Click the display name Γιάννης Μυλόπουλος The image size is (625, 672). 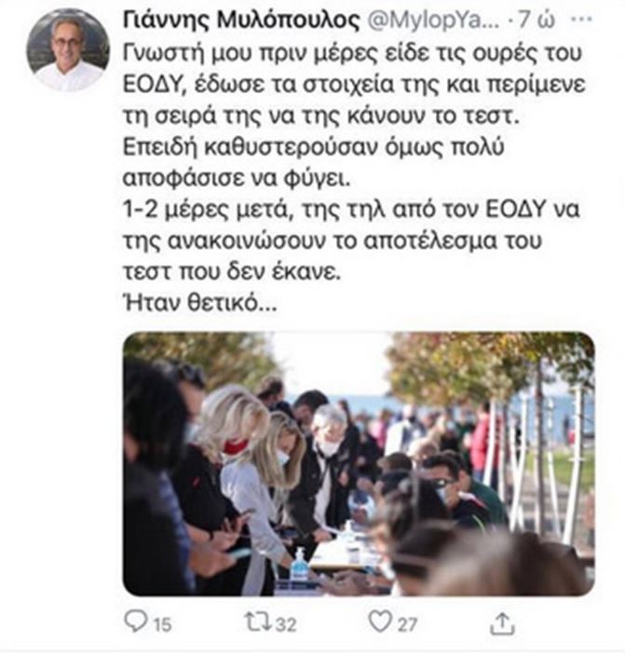point(241,21)
